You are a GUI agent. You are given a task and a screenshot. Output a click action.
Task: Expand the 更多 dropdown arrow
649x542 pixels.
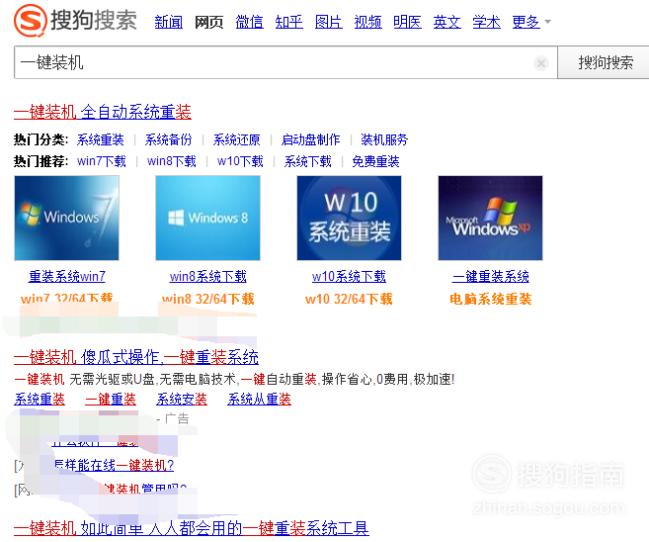[x=548, y=22]
